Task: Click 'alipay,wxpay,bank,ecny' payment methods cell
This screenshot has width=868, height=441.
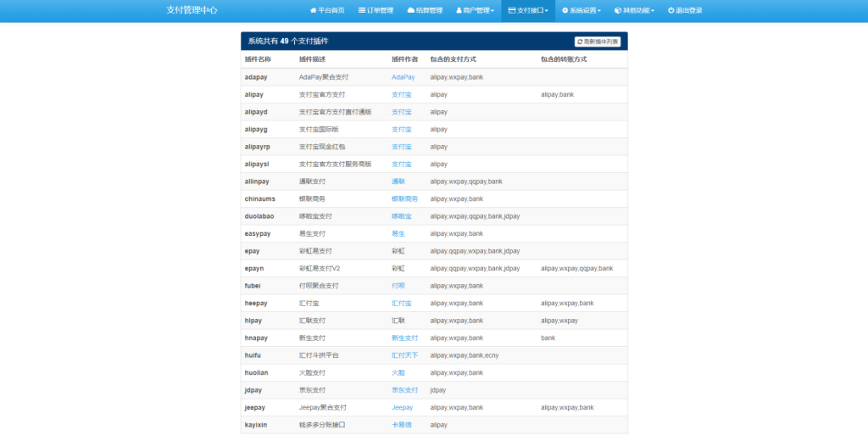Action: 465,355
